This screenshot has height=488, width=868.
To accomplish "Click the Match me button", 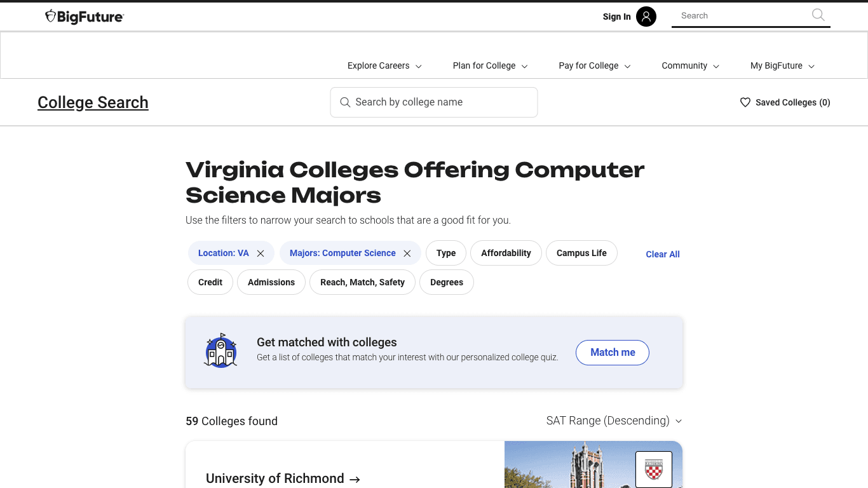I will pos(612,353).
